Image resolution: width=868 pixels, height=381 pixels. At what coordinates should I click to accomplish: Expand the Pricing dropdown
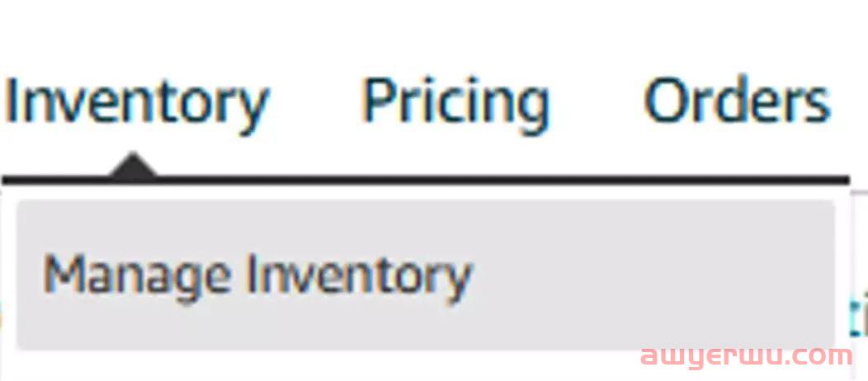(x=455, y=103)
